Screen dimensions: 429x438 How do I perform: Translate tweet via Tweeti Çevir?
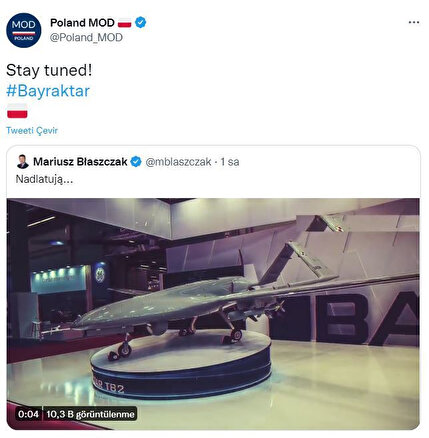tap(32, 130)
